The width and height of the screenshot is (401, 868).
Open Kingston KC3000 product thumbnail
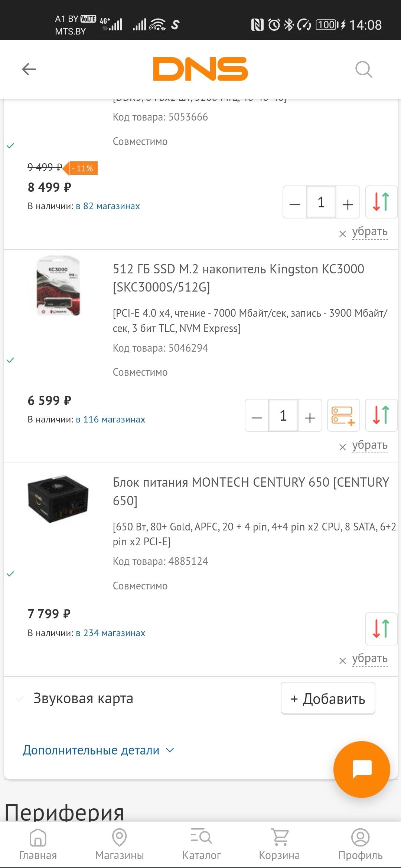click(x=58, y=286)
